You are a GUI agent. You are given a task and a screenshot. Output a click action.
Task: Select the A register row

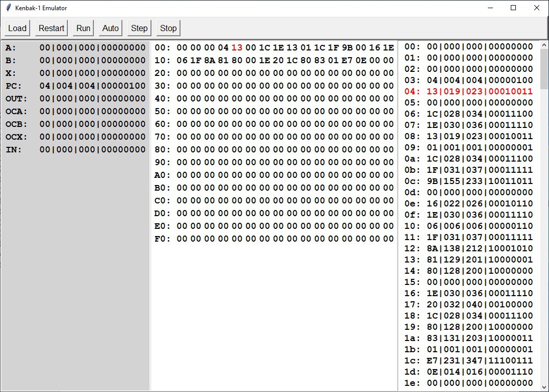75,47
